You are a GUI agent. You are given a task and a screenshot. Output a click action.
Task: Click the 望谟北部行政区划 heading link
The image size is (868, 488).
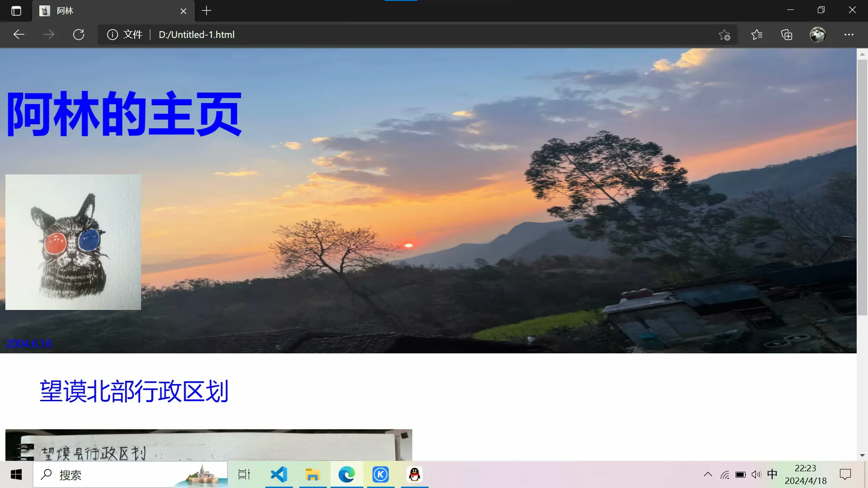point(134,391)
